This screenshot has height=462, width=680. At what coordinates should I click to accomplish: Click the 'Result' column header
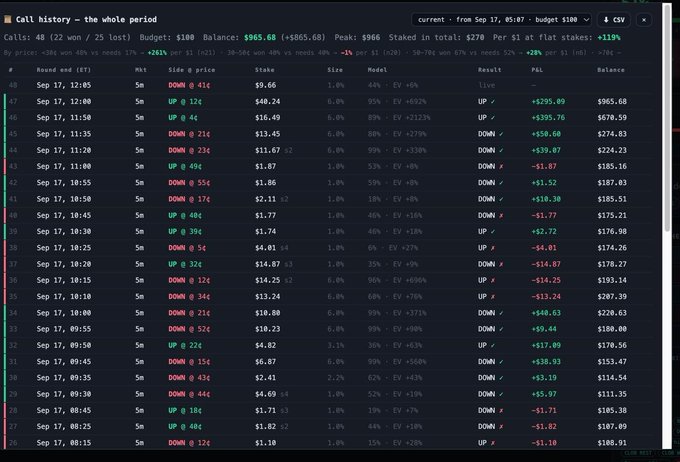490,70
